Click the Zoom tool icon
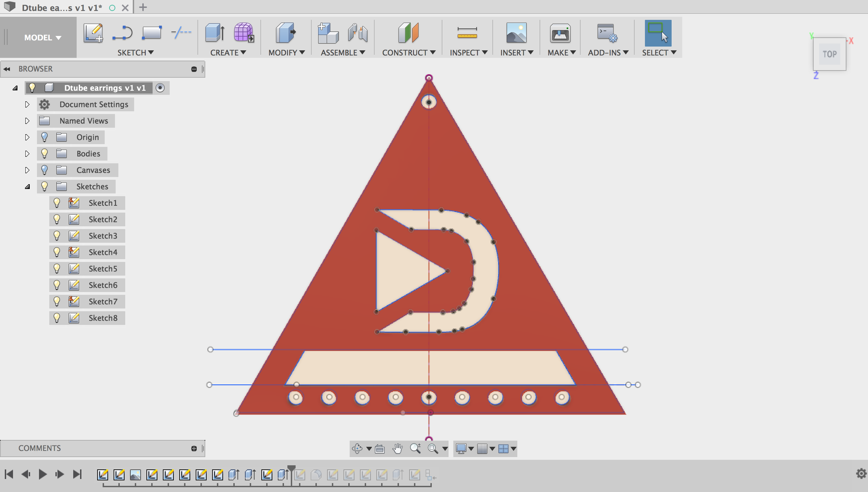This screenshot has width=868, height=492. (415, 449)
